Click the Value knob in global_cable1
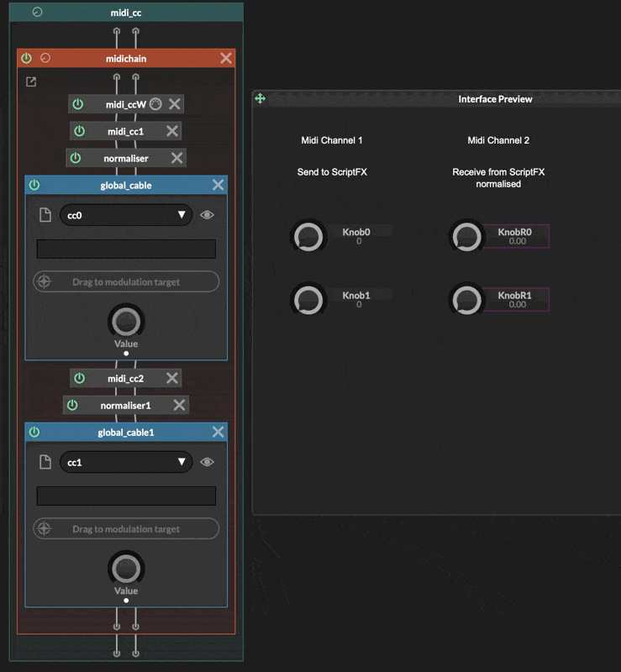 tap(126, 568)
